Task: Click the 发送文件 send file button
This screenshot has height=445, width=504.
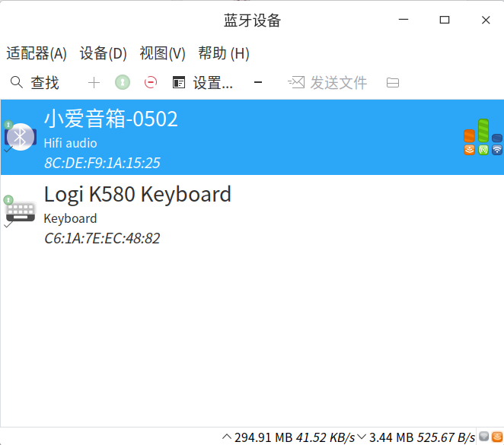Action: point(327,83)
